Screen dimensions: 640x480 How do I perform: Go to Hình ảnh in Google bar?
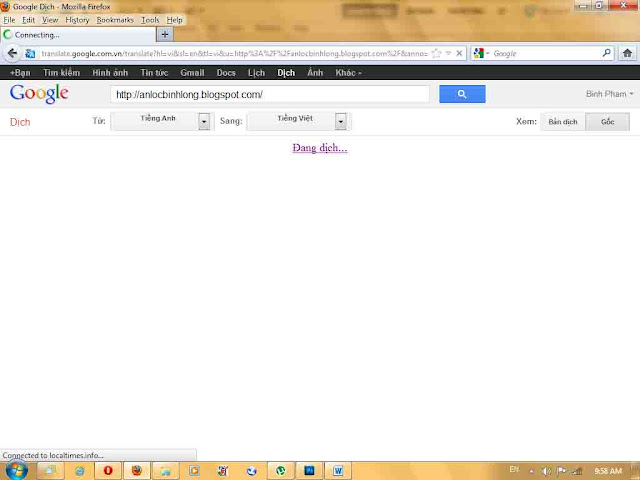pyautogui.click(x=110, y=73)
